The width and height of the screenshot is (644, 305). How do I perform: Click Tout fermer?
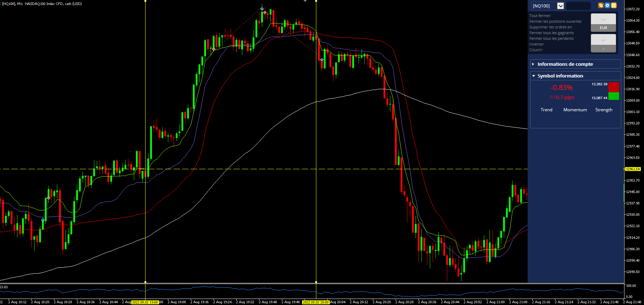coord(540,16)
